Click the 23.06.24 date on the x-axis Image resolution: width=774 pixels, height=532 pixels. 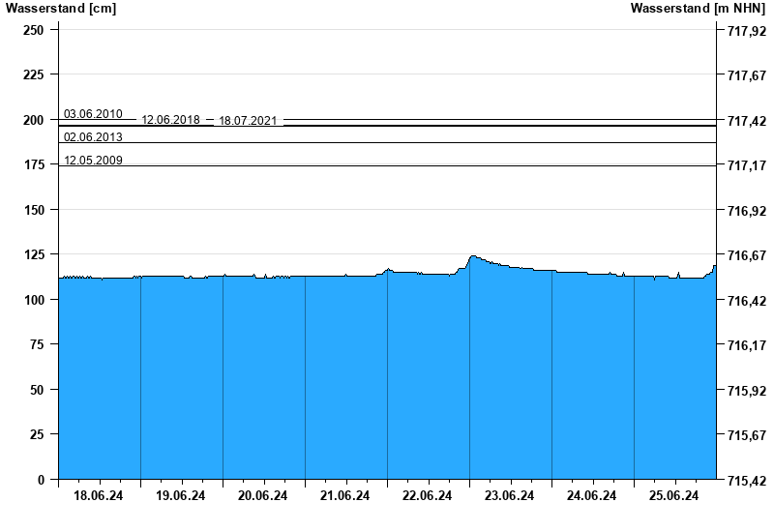pyautogui.click(x=510, y=496)
